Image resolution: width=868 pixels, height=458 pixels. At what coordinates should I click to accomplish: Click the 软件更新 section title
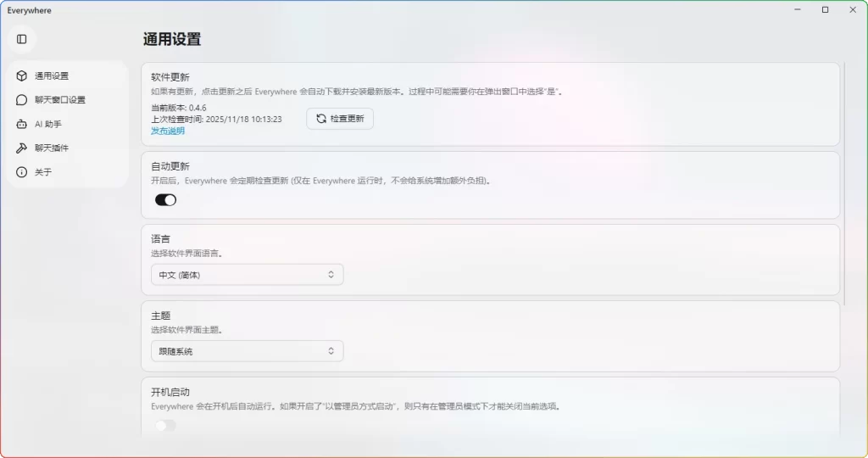[x=170, y=77]
